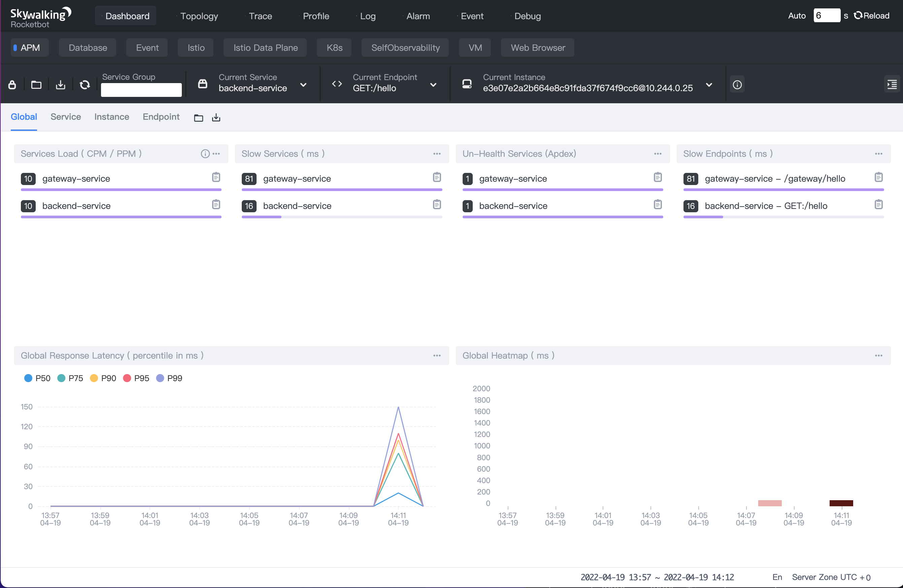Click the import folder icon in toolbar
903x588 pixels.
[36, 84]
